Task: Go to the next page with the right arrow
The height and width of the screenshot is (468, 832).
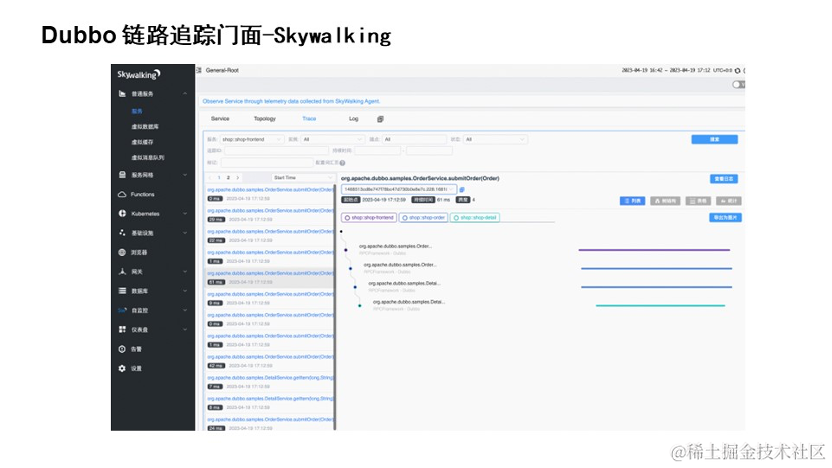Action: (x=238, y=178)
